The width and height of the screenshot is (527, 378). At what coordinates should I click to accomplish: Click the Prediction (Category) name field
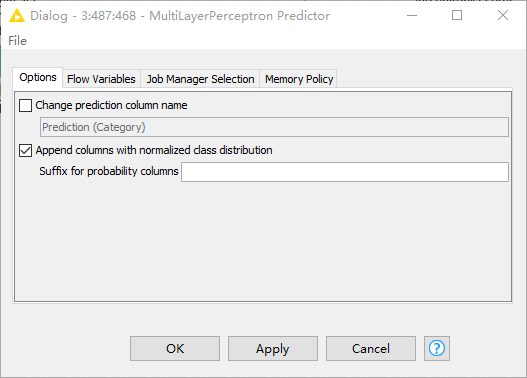click(274, 127)
